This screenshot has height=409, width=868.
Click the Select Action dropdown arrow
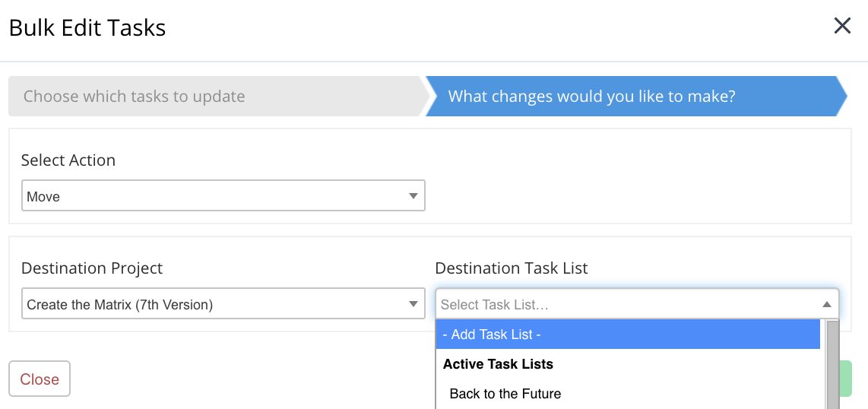point(413,196)
